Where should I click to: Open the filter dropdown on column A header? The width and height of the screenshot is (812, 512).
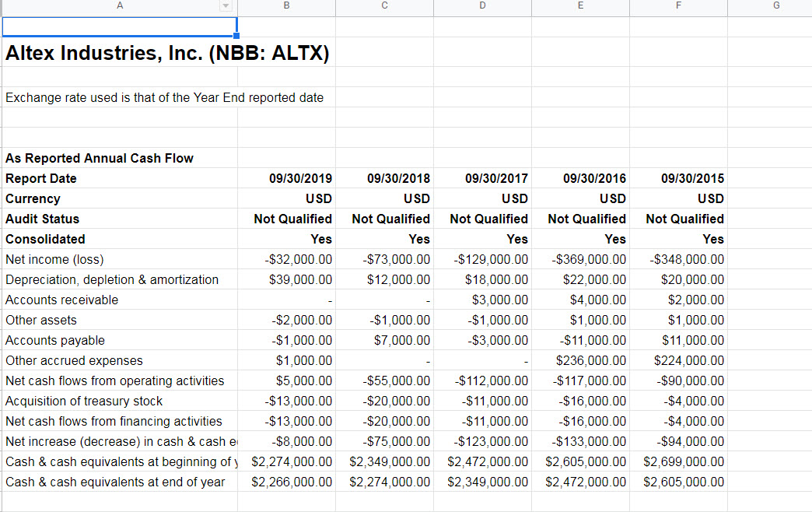click(x=226, y=6)
